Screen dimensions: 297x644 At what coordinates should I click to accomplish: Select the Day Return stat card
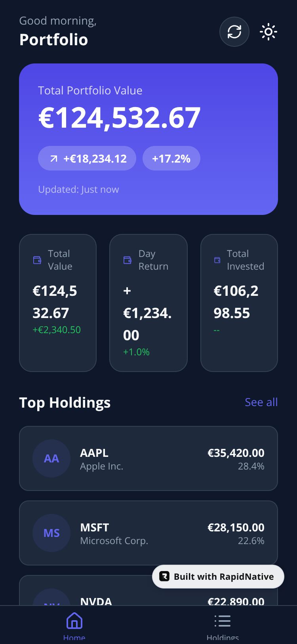pos(148,303)
